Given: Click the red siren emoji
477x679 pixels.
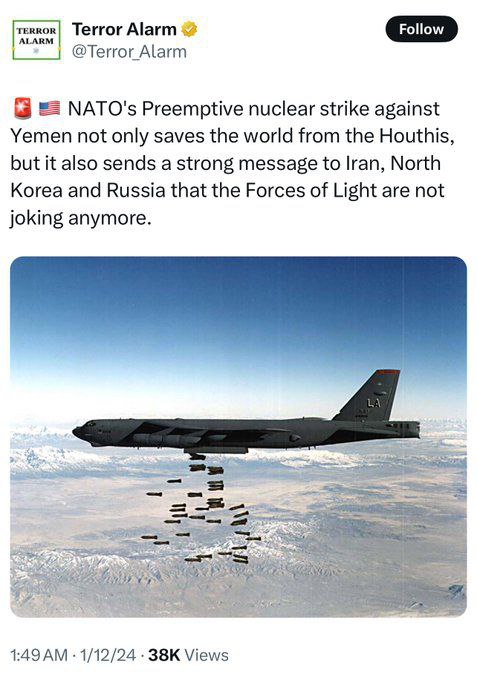Looking at the screenshot, I should (23, 108).
